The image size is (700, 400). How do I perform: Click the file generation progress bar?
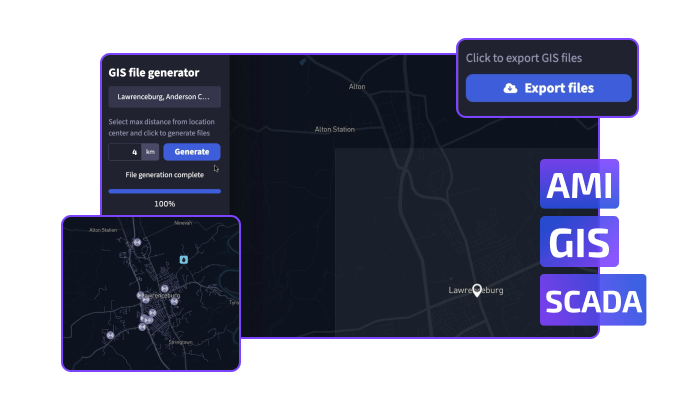pyautogui.click(x=164, y=190)
